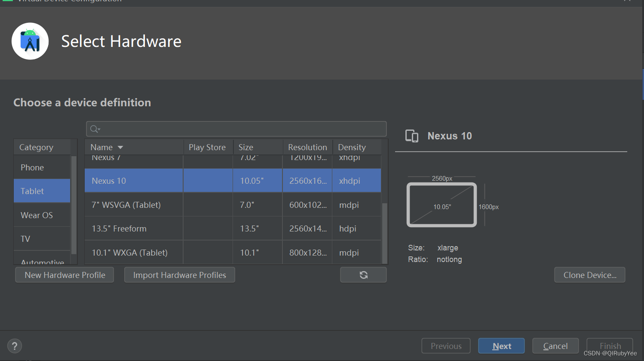
Task: Click the 600x102... resolution cell
Action: point(307,205)
